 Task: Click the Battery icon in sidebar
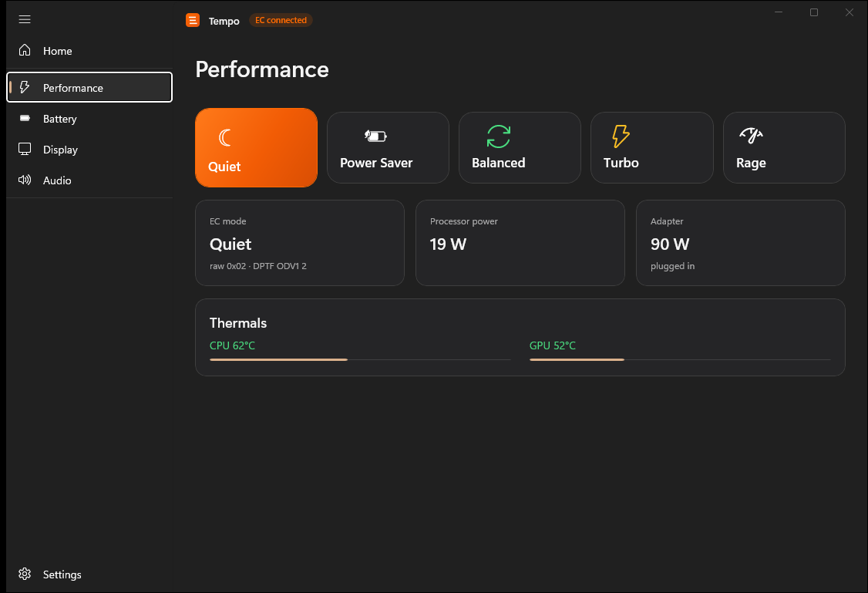(25, 118)
